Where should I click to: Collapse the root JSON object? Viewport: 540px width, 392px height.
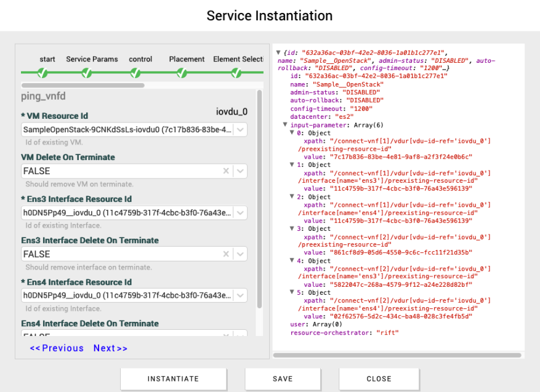278,53
